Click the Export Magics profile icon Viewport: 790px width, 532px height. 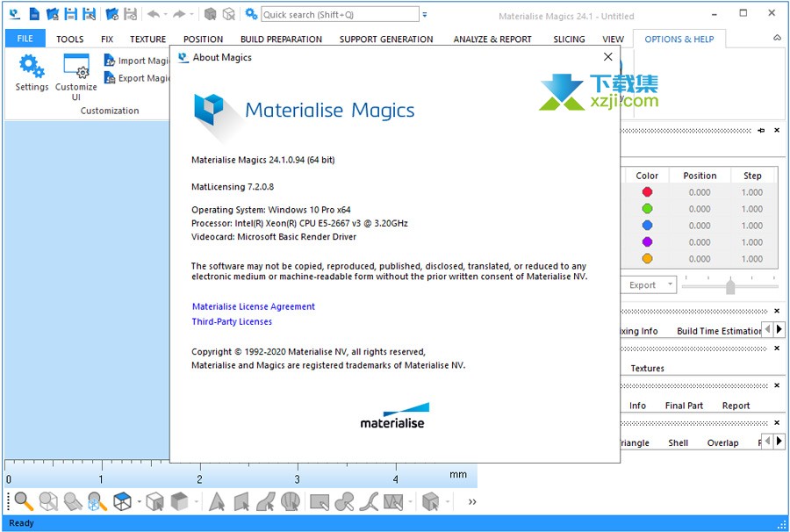tap(110, 78)
